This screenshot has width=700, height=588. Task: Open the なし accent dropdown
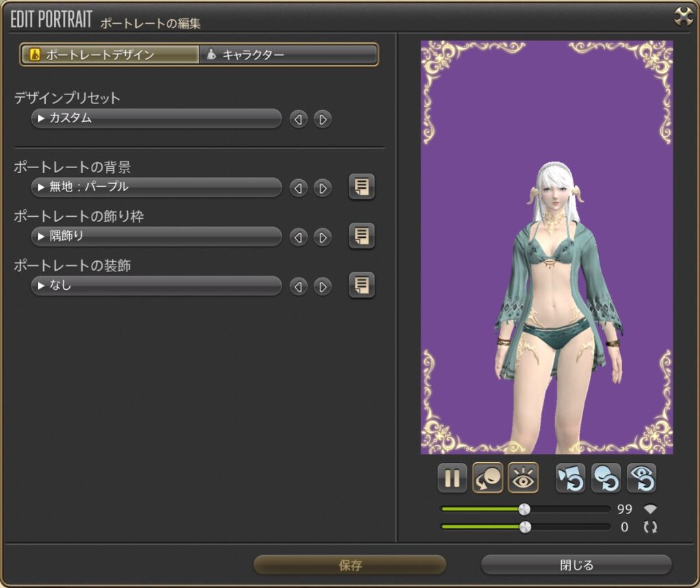pyautogui.click(x=157, y=285)
